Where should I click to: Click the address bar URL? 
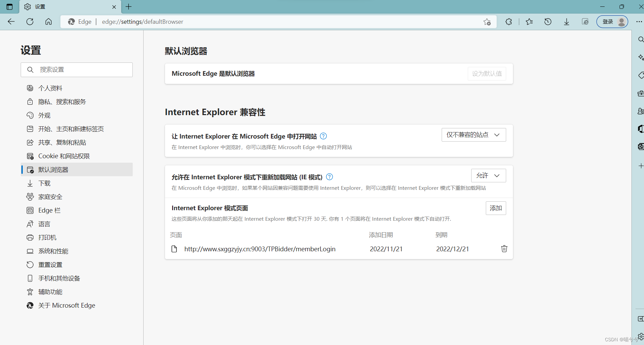click(x=143, y=22)
